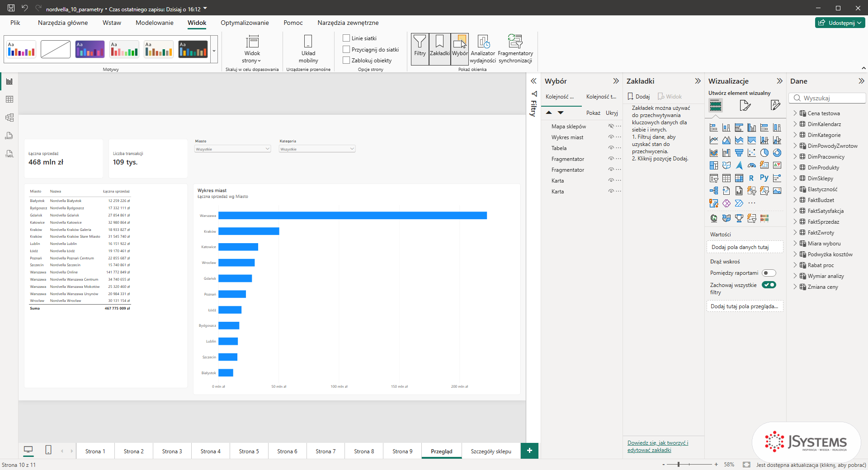Screen dimensions: 868x470
Task: Open the Modelowanie ribbon tab
Action: pyautogui.click(x=155, y=23)
